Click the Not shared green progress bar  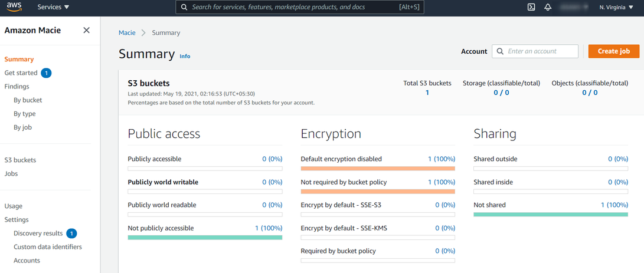point(551,214)
